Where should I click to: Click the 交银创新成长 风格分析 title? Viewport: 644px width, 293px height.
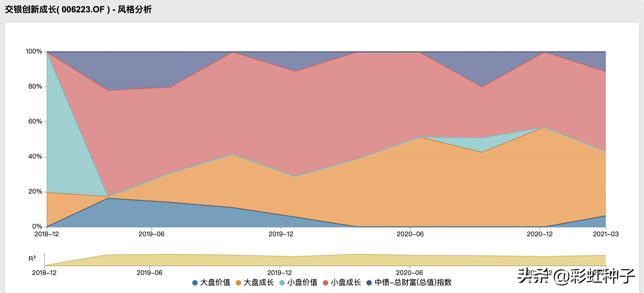pyautogui.click(x=78, y=10)
